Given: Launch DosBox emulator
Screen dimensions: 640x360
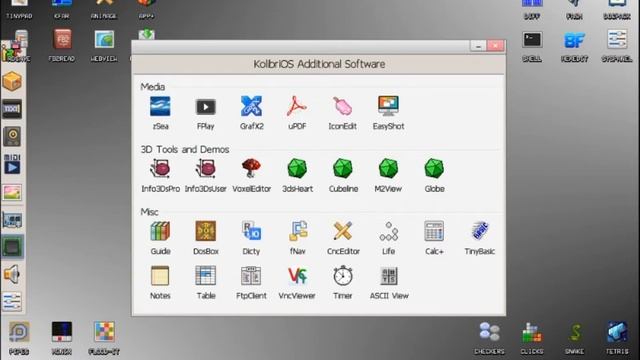Looking at the screenshot, I should (x=206, y=231).
